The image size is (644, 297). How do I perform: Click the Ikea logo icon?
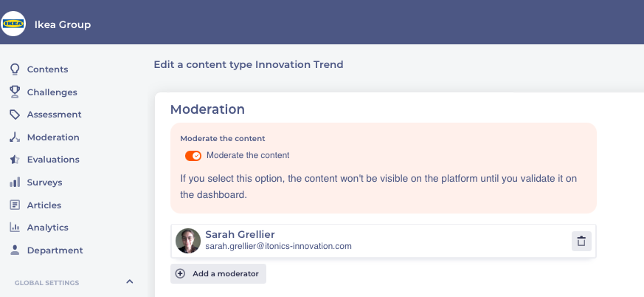coord(14,24)
